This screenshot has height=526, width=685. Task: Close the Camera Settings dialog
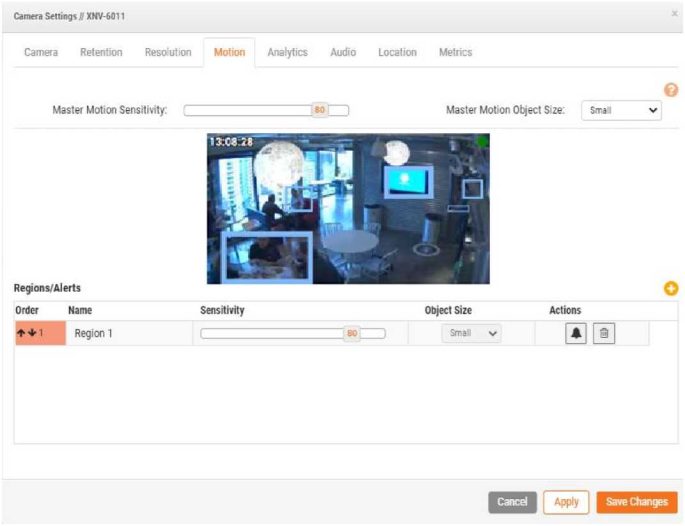(x=673, y=14)
